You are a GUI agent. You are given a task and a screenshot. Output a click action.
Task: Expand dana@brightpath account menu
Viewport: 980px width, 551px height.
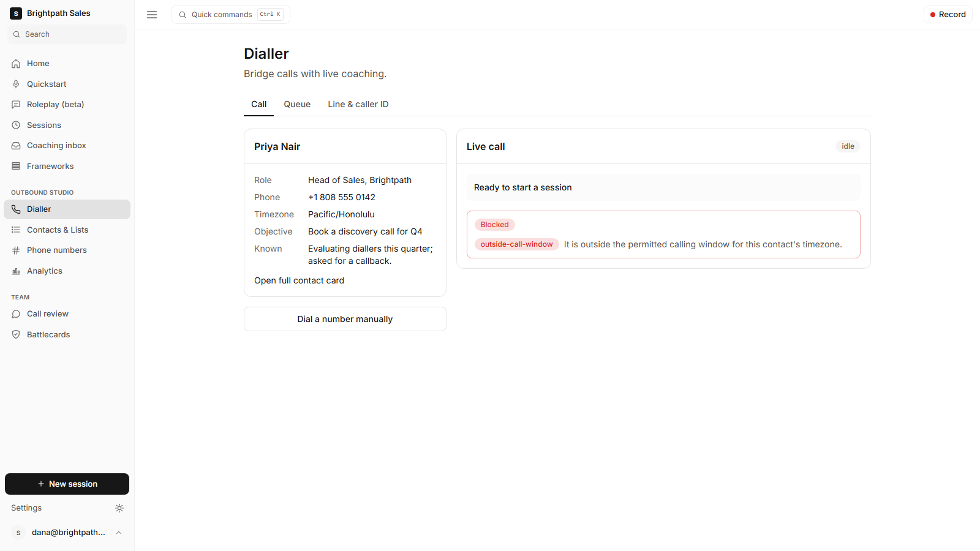tap(67, 533)
